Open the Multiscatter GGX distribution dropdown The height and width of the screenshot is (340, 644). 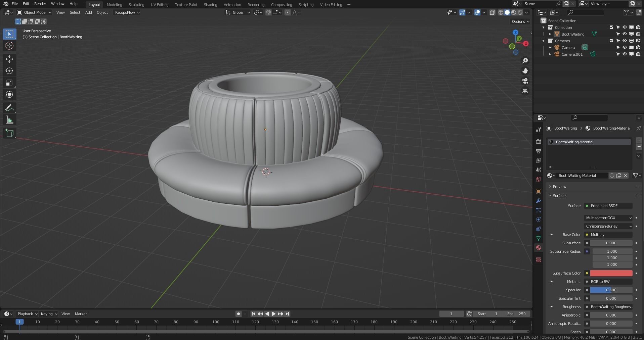(x=608, y=218)
